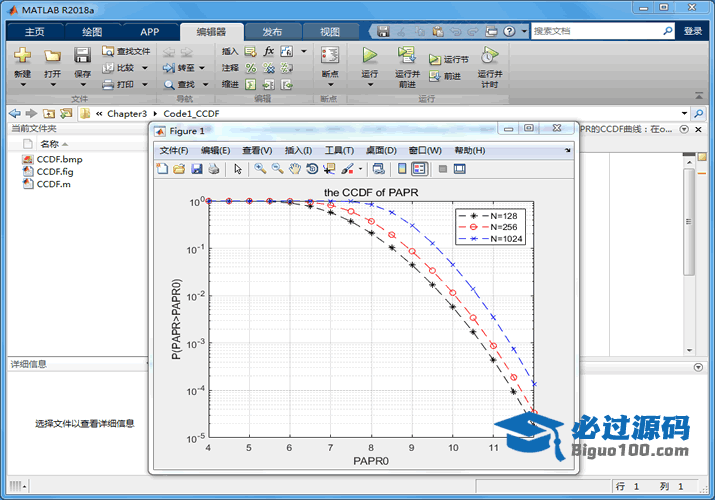Image resolution: width=715 pixels, height=500 pixels.
Task: Click the 保存 (Save) floppy disk icon
Action: pyautogui.click(x=83, y=56)
